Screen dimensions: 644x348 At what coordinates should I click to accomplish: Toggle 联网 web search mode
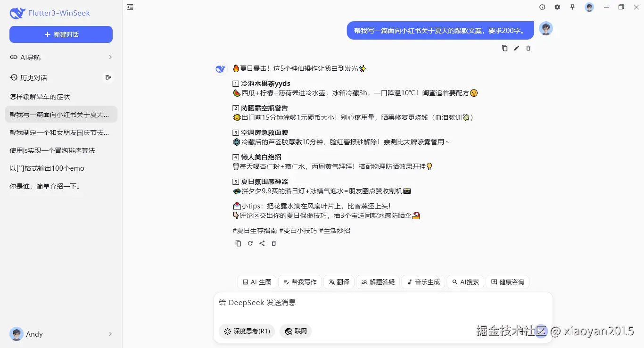point(296,331)
